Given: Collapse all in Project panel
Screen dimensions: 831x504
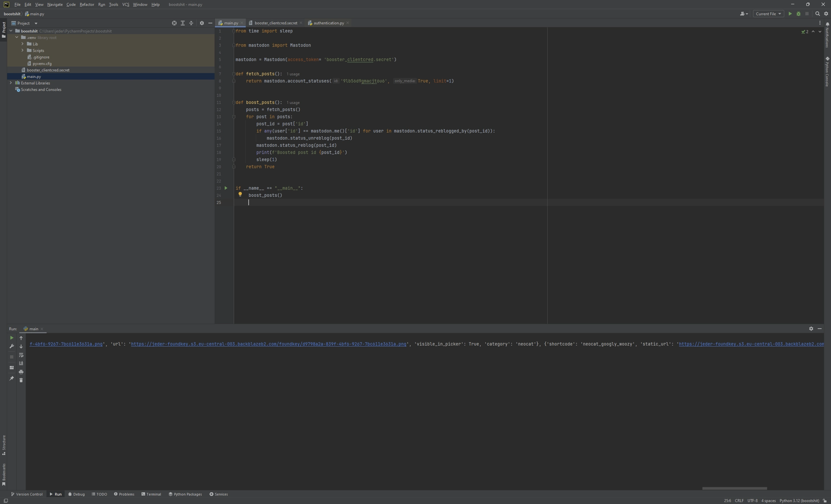Looking at the screenshot, I should (x=191, y=23).
